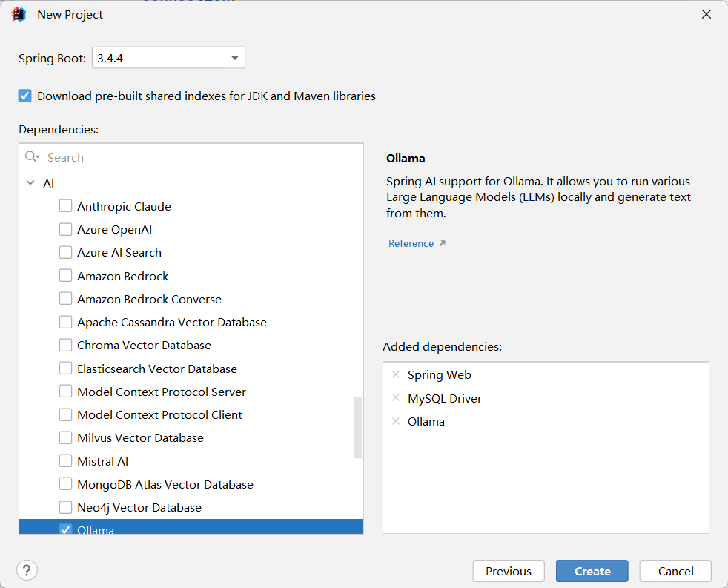Uncheck the Ollama dependency
The height and width of the screenshot is (588, 728).
66,529
